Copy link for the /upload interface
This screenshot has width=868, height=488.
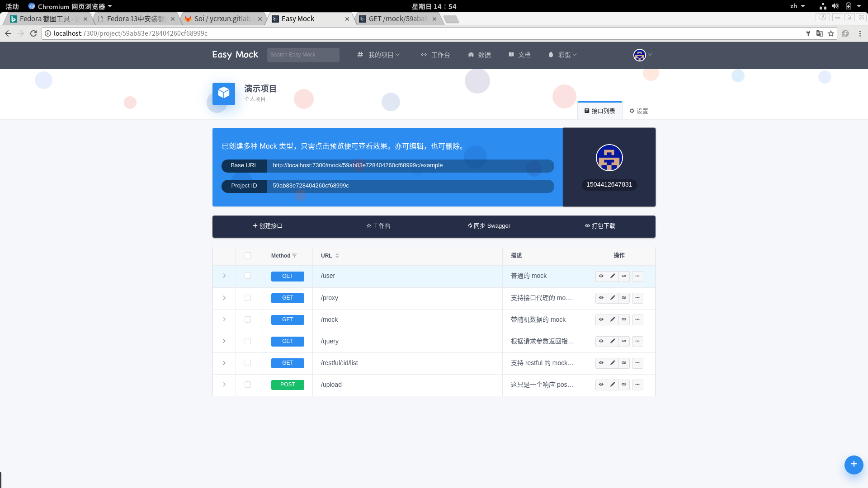[x=624, y=385]
